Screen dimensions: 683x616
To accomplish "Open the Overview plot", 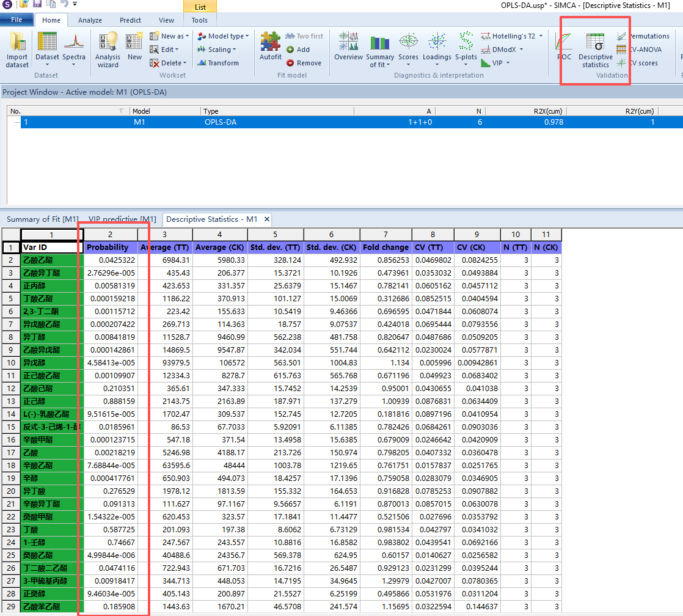I will coord(348,48).
